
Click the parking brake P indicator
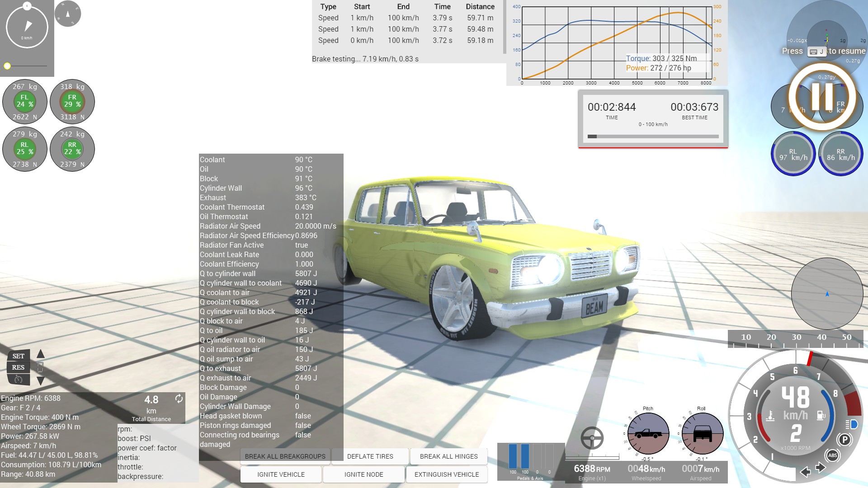click(x=844, y=439)
